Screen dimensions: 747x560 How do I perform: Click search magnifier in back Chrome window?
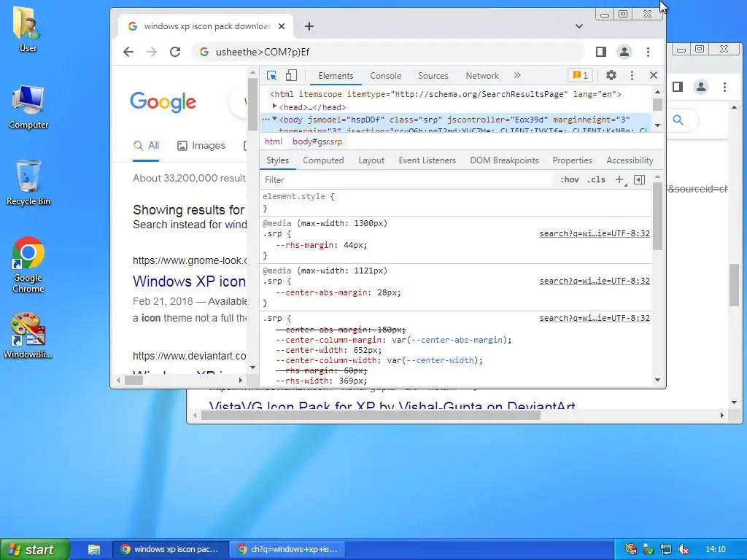pos(678,120)
